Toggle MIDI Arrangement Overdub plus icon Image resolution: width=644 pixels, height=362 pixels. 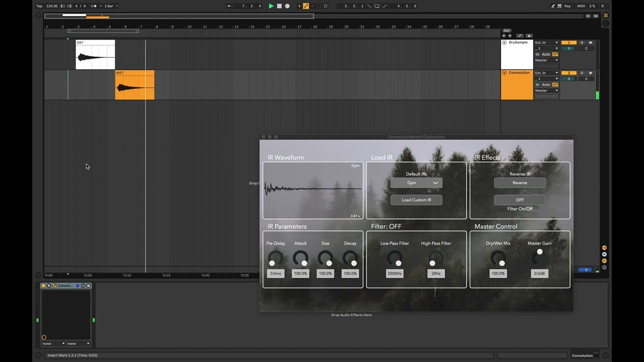[x=299, y=6]
